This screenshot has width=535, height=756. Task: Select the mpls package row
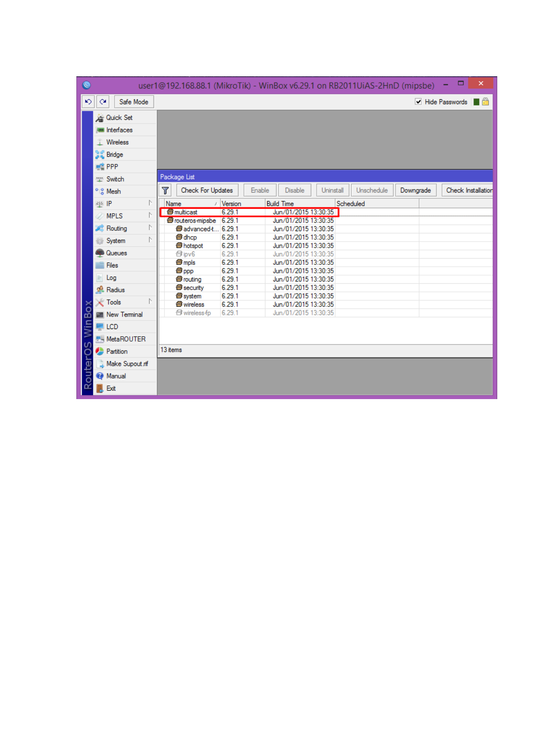coord(326,263)
